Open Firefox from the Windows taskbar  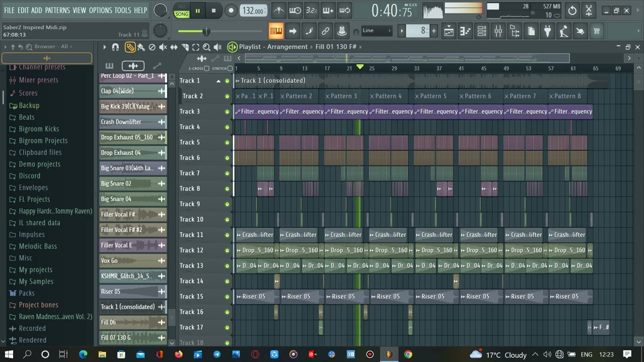(179, 354)
